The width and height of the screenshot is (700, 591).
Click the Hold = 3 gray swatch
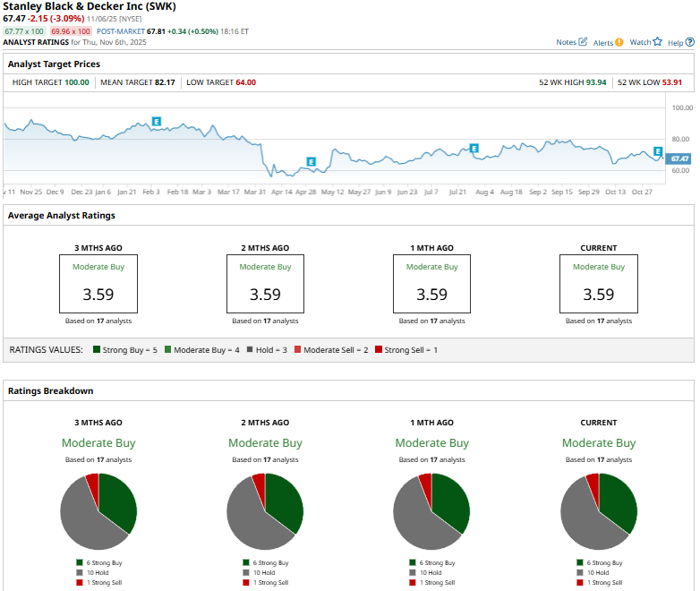248,350
